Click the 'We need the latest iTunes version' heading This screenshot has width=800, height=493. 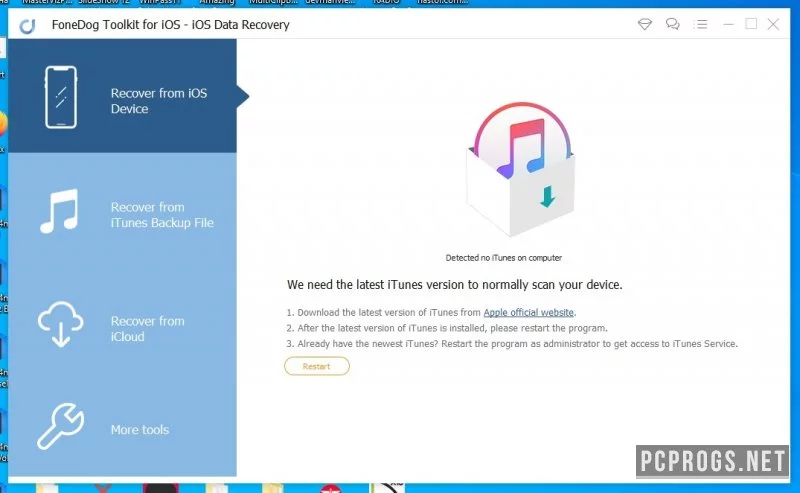[455, 284]
